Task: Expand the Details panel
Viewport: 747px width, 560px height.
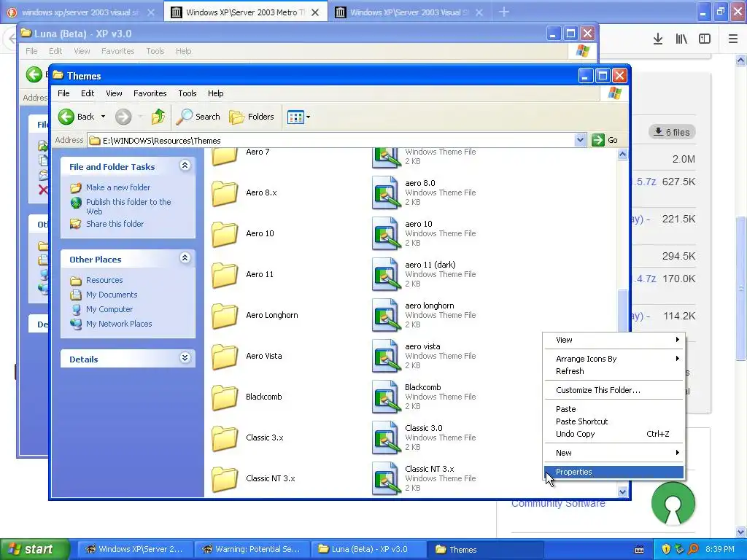Action: (185, 358)
